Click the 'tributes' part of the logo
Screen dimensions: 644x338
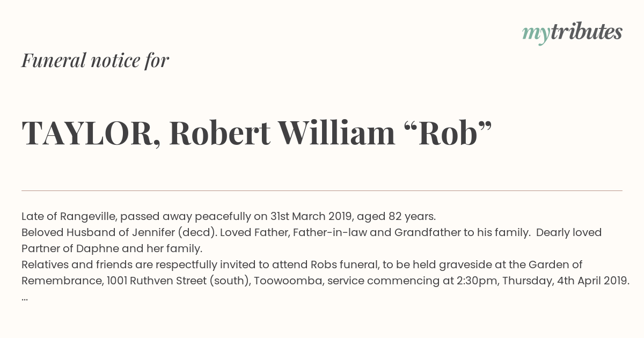(587, 32)
